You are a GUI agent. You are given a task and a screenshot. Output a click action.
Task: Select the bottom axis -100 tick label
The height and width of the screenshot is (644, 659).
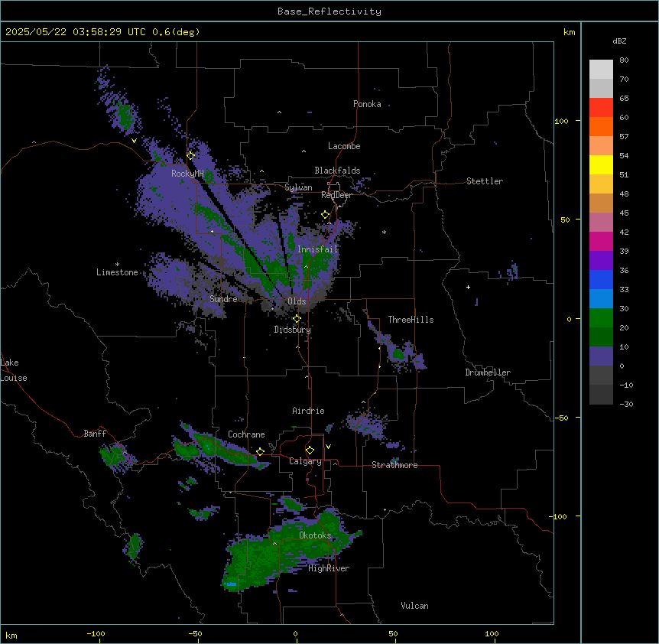pos(96,633)
